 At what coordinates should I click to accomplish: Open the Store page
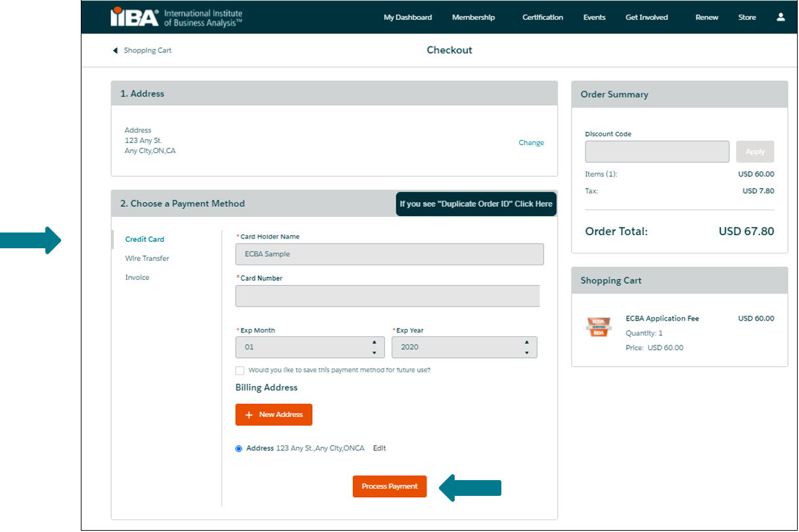(x=747, y=18)
